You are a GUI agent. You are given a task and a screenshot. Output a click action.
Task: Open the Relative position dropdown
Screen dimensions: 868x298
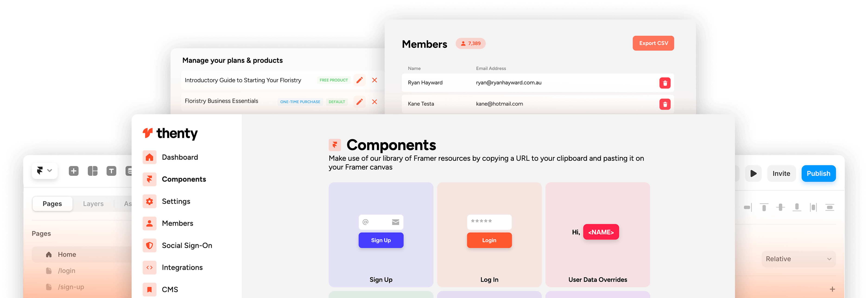point(798,259)
